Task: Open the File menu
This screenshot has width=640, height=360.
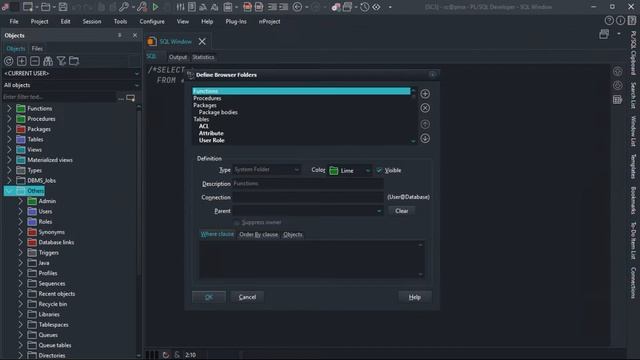Action: [x=14, y=22]
